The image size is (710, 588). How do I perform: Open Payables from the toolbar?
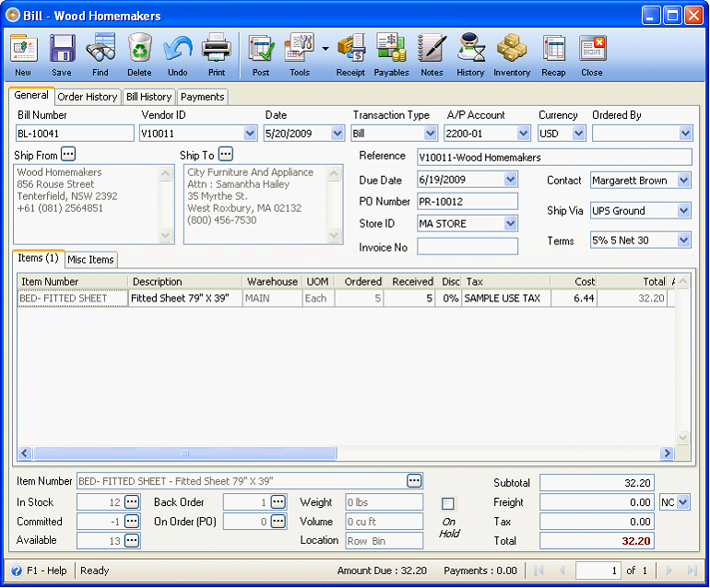391,54
